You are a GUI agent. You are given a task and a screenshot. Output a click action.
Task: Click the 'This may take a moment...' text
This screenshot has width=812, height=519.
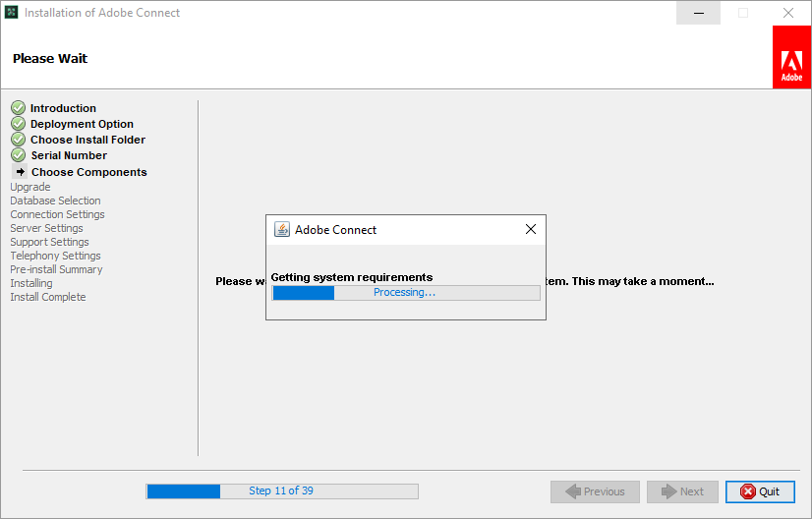click(643, 281)
